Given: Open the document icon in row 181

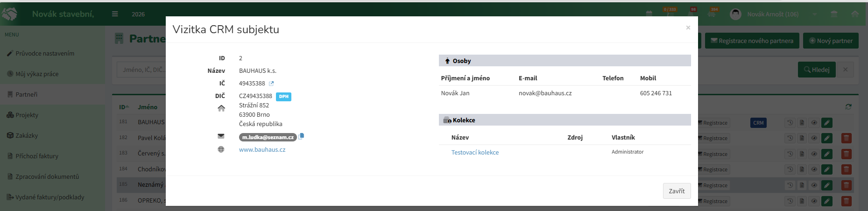Looking at the screenshot, I should 802,123.
